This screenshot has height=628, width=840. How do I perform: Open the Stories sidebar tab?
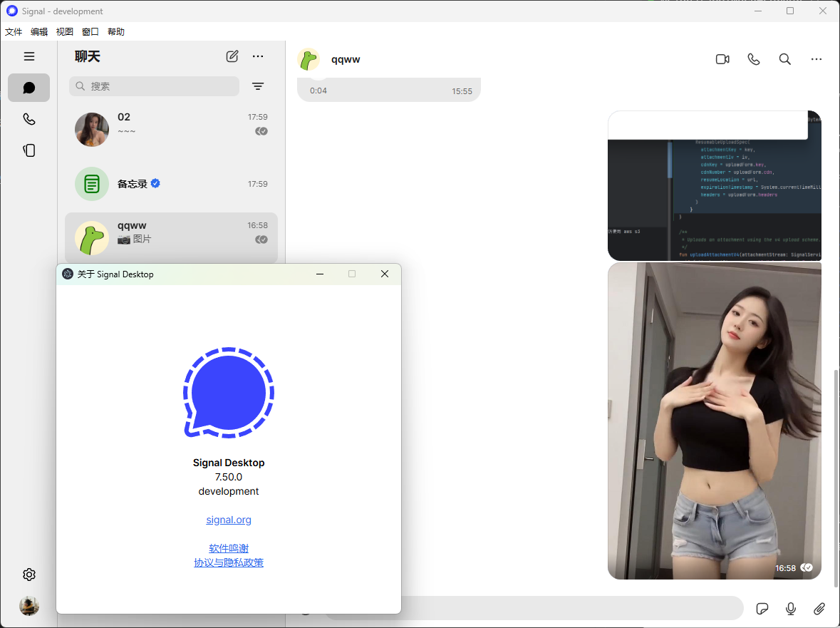pos(29,150)
